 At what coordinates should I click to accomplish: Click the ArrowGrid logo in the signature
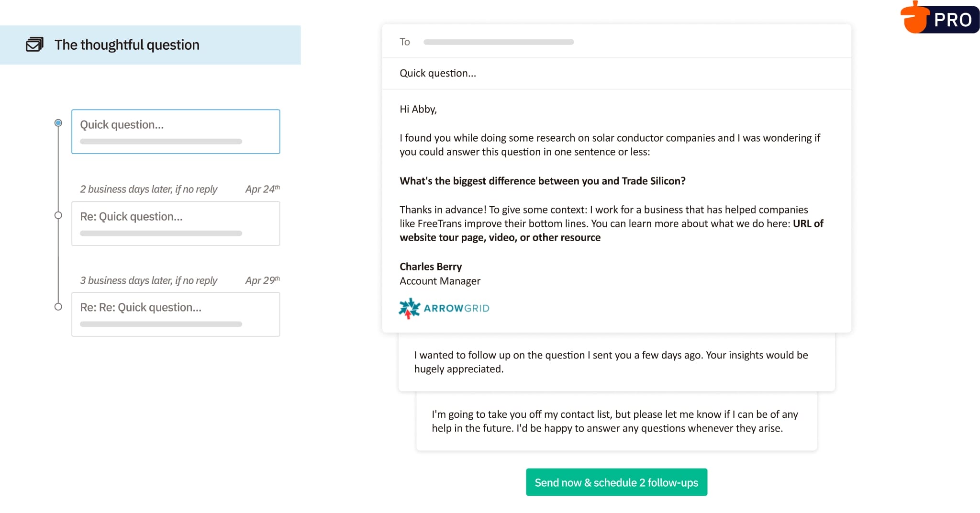444,308
